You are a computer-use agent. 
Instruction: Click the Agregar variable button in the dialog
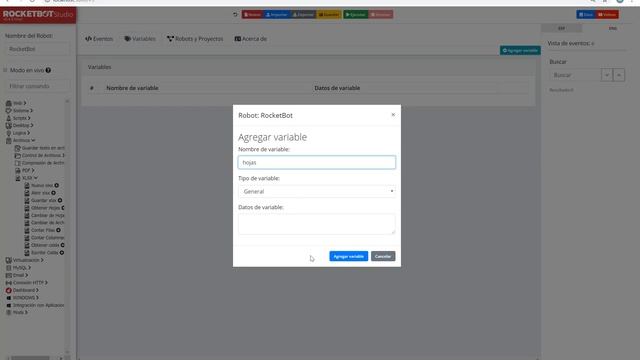click(x=348, y=256)
